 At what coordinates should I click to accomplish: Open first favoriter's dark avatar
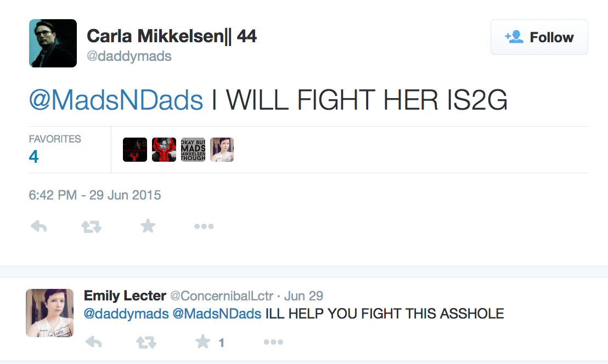click(x=135, y=150)
